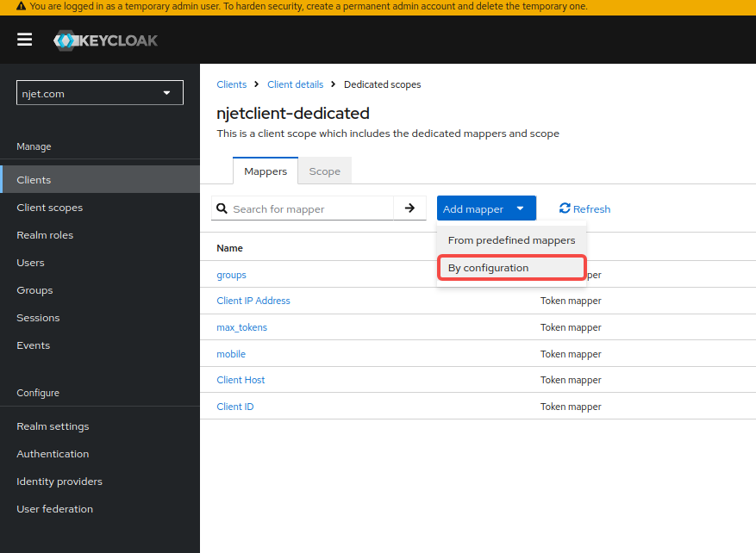Open the njet.com realm dropdown
Image resolution: width=756 pixels, height=553 pixels.
point(99,93)
